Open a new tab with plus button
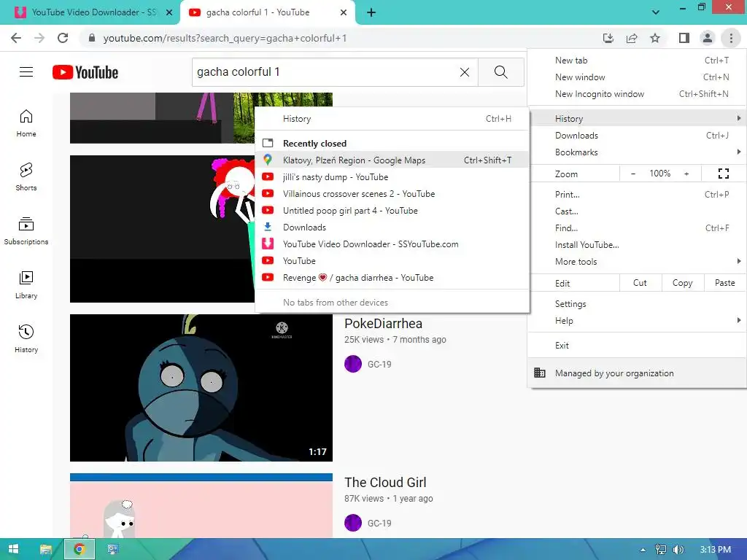The height and width of the screenshot is (560, 747). click(371, 12)
